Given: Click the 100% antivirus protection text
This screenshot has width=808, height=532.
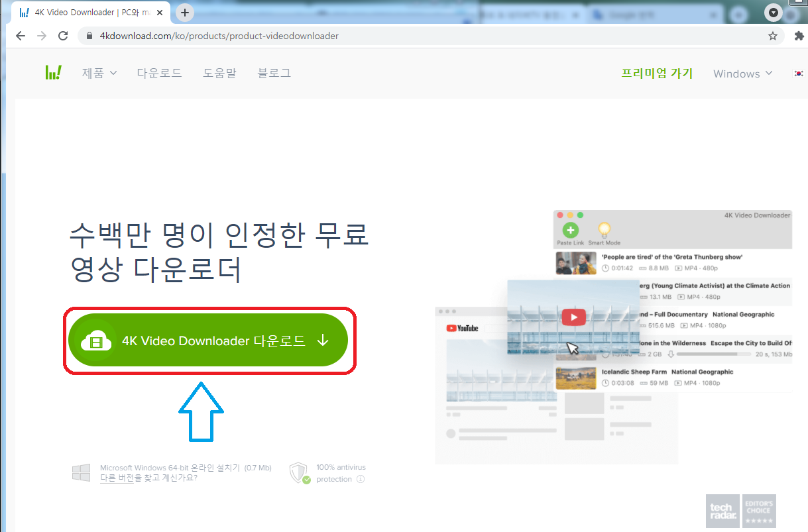Looking at the screenshot, I should 341,473.
